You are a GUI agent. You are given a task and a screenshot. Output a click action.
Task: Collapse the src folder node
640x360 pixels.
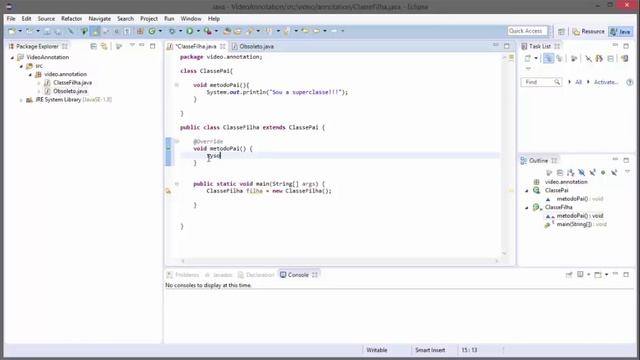click(21, 66)
